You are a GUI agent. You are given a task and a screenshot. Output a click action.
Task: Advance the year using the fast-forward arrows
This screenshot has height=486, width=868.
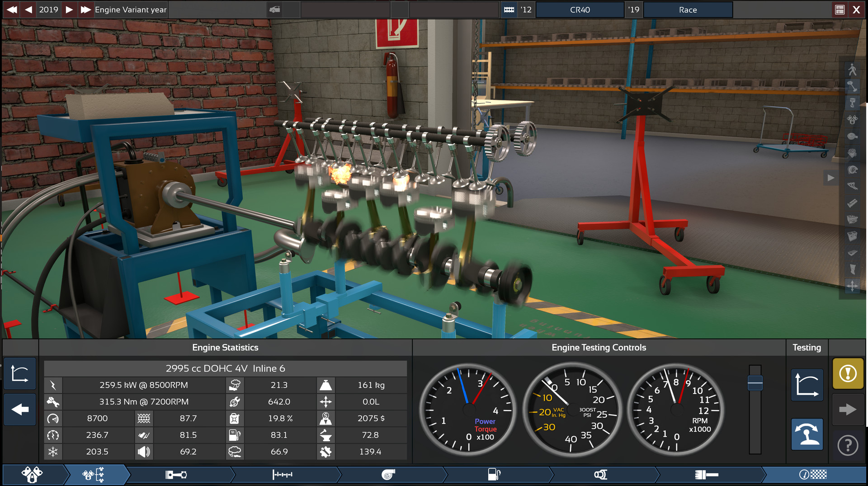point(86,9)
